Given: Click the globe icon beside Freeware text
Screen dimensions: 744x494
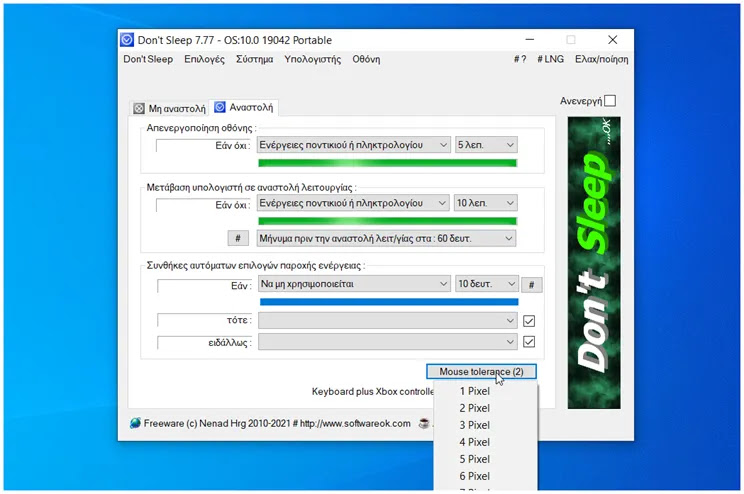Looking at the screenshot, I should click(x=136, y=423).
